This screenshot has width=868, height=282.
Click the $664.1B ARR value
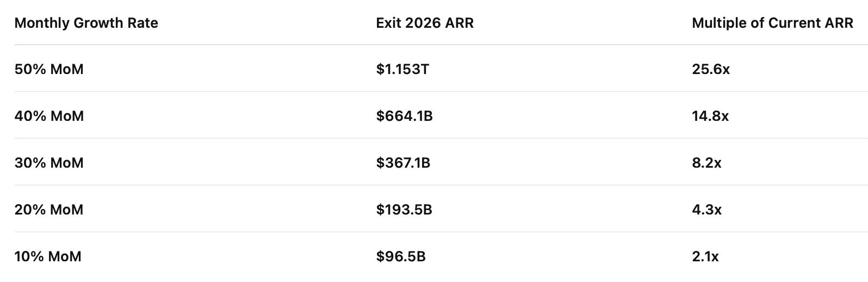coord(405,116)
